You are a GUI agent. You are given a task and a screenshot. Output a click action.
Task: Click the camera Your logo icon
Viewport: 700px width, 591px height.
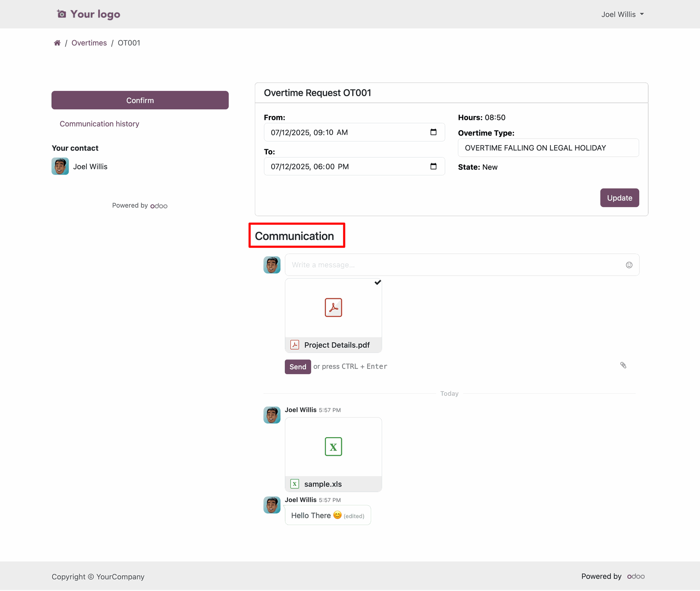coord(62,14)
